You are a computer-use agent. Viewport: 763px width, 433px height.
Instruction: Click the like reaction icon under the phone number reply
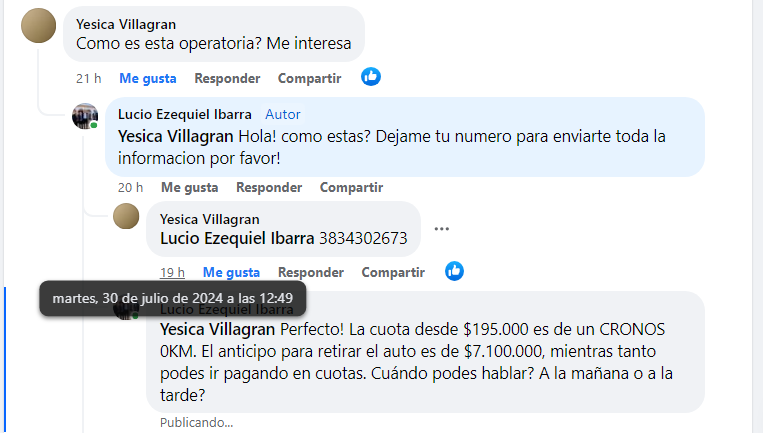click(x=454, y=271)
